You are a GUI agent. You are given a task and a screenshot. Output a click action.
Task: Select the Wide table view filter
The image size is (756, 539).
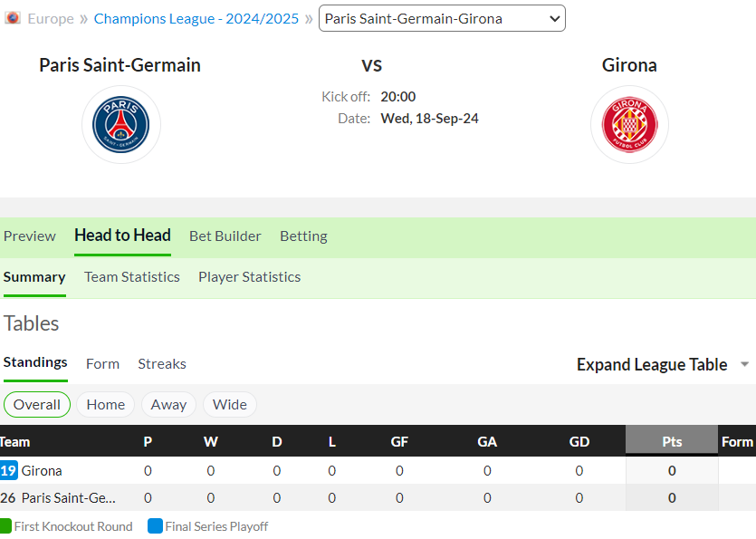(229, 404)
